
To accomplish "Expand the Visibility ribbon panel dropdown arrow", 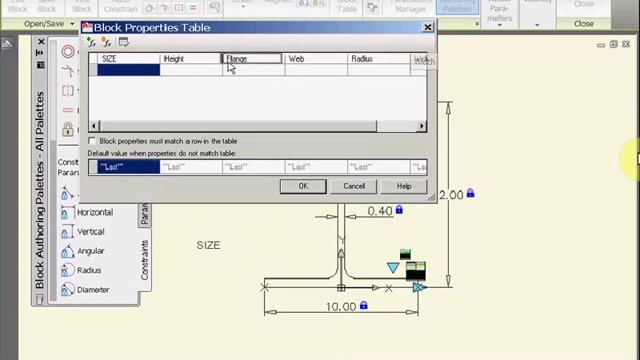I will [537, 25].
